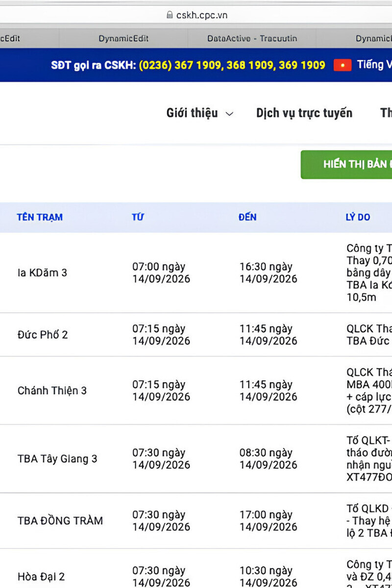Select the TBA Tây Giang 3 station cell

coord(57,459)
